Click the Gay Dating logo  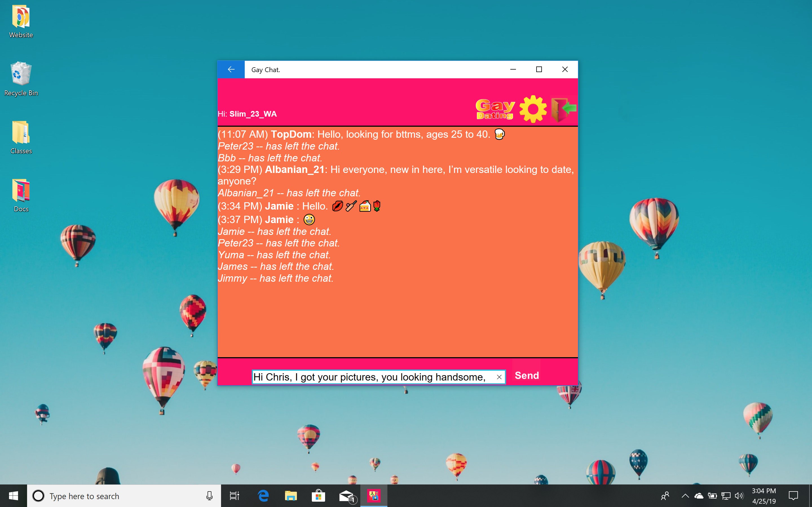(495, 109)
